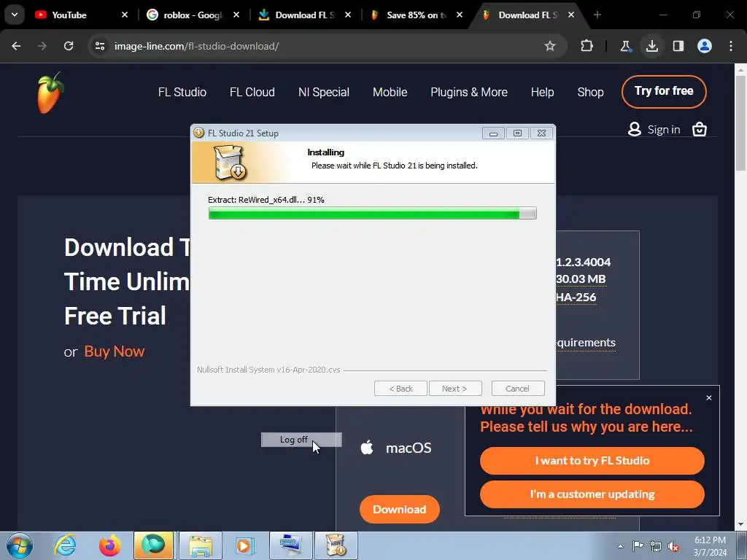747x560 pixels.
Task: Open NI Special menu item
Action: [x=323, y=93]
